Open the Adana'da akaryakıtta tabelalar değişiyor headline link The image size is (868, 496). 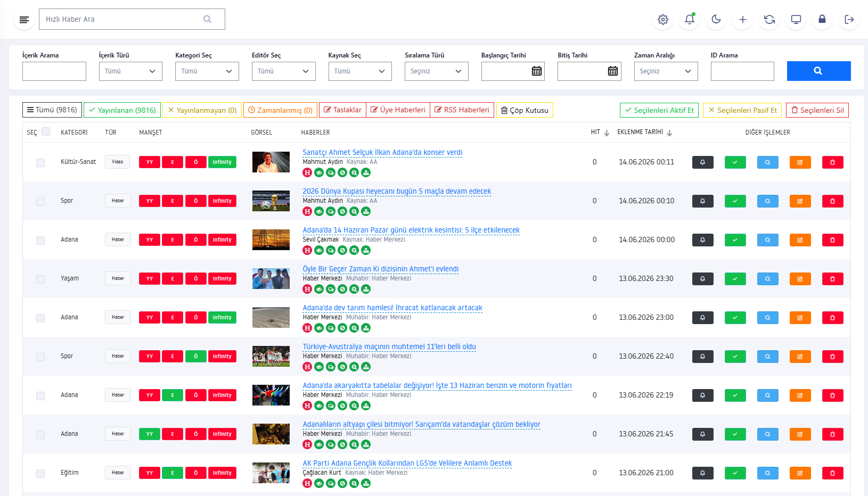pos(437,386)
